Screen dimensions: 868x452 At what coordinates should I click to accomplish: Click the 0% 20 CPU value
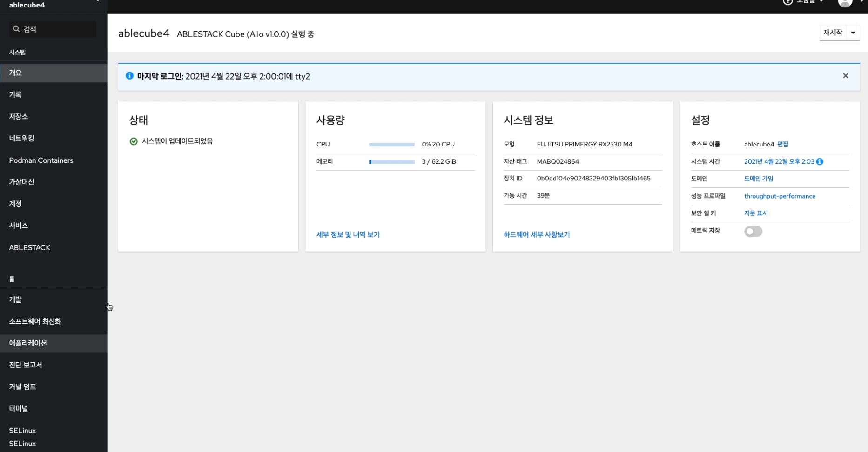pyautogui.click(x=438, y=144)
